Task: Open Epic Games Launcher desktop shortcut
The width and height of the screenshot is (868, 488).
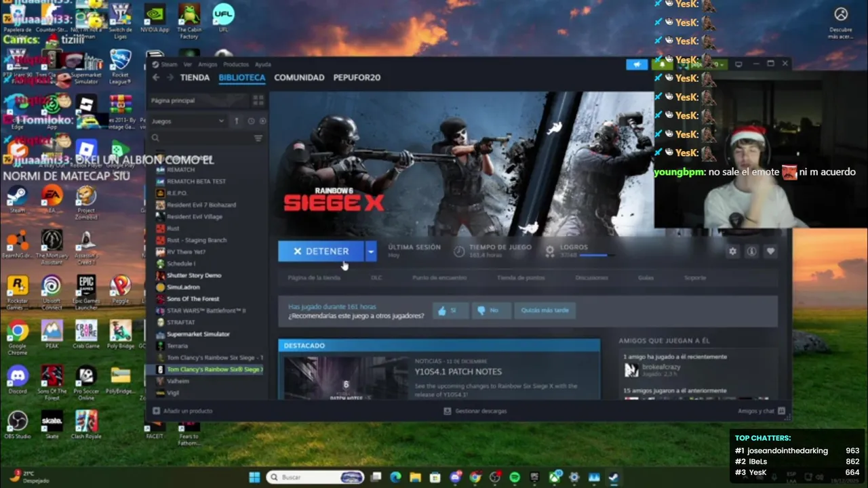Action: click(x=86, y=291)
